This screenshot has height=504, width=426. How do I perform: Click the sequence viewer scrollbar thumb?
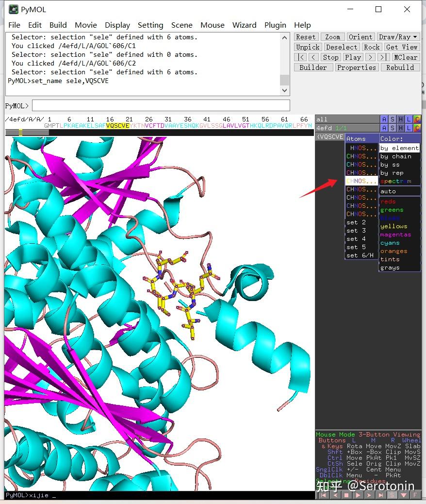pos(27,133)
